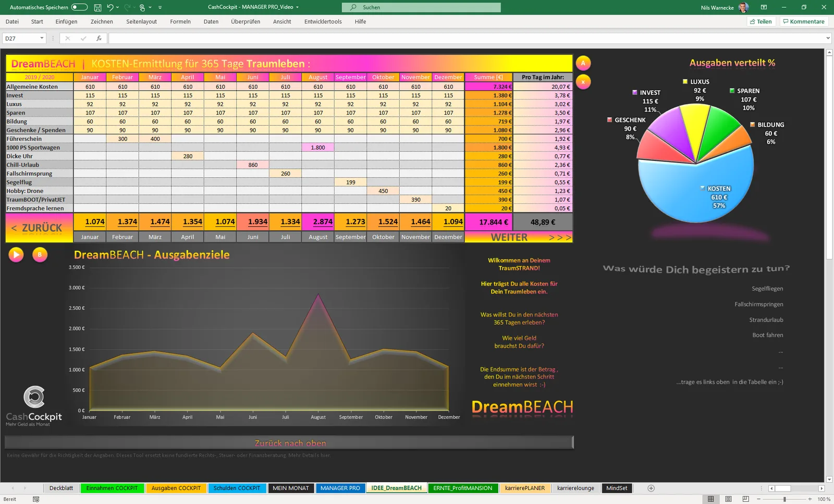Open the Datei menu
The image size is (834, 504).
point(12,21)
